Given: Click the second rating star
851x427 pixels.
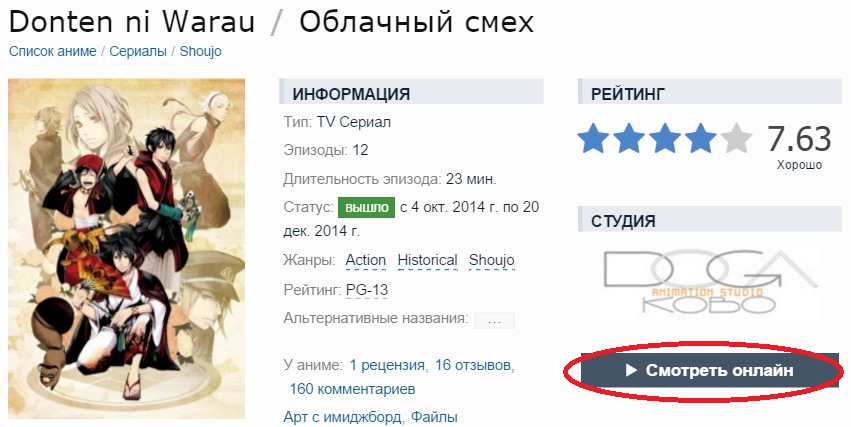Looking at the screenshot, I should 628,138.
